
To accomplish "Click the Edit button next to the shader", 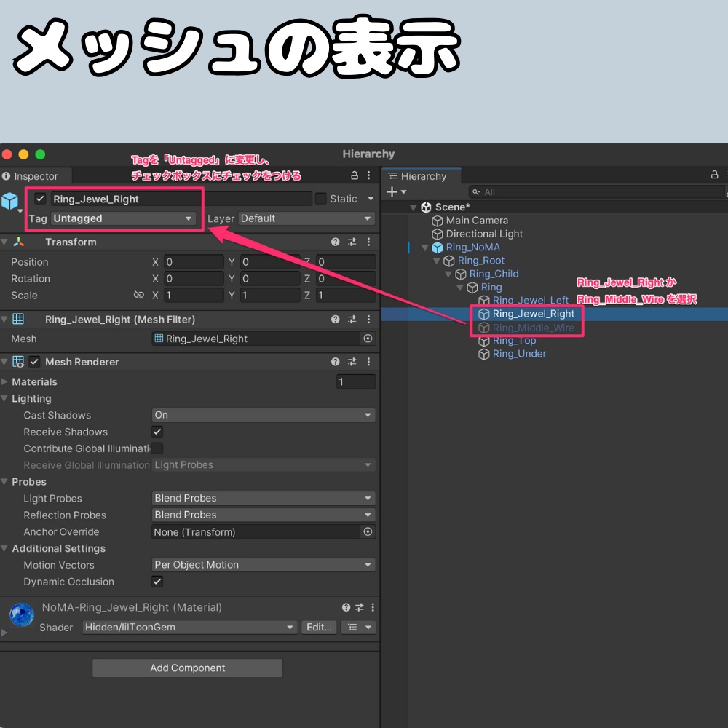I will 319,627.
